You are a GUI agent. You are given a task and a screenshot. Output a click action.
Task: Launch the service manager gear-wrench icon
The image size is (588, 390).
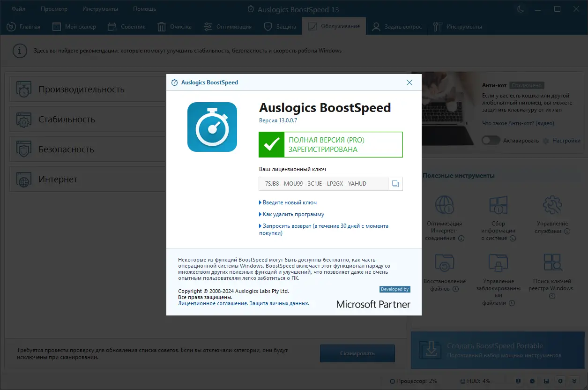click(552, 205)
